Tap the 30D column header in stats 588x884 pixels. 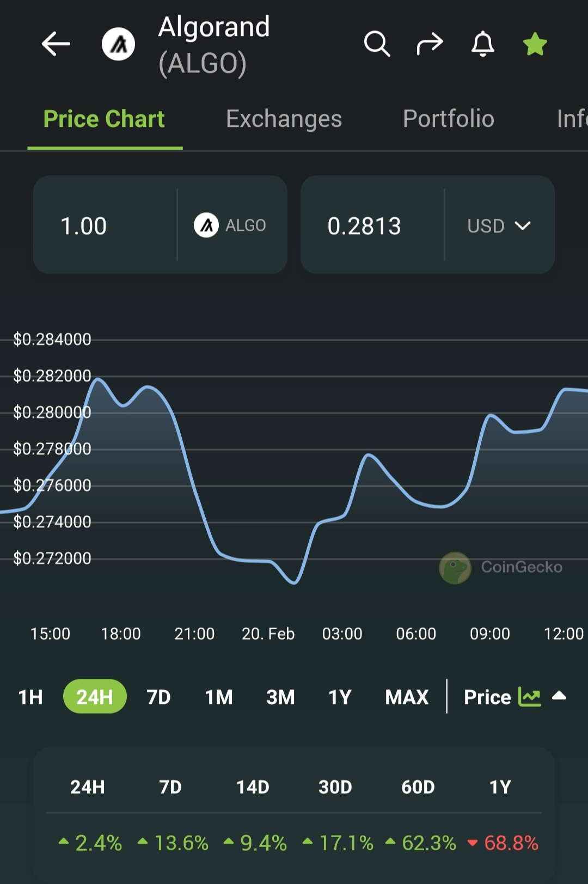tap(335, 787)
